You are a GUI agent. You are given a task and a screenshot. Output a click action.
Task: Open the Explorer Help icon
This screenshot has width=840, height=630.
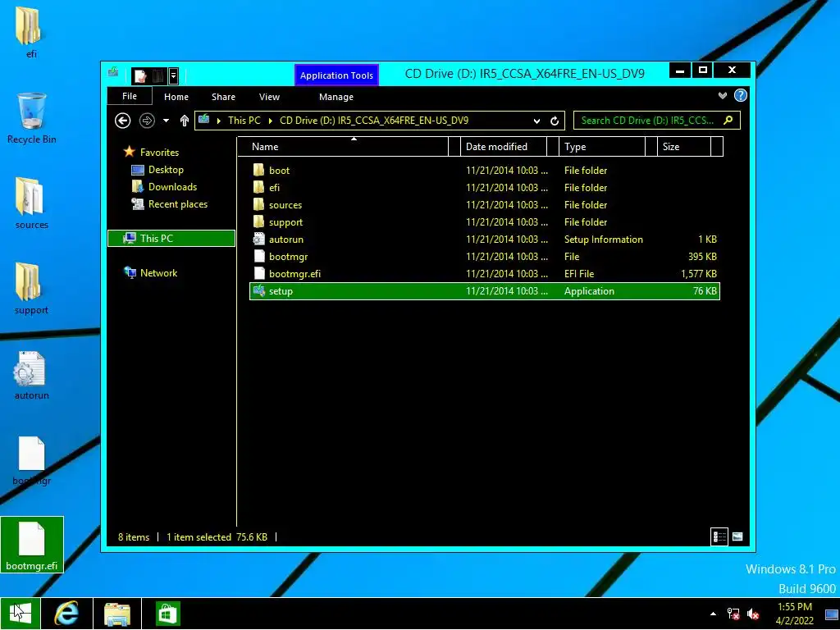741,95
